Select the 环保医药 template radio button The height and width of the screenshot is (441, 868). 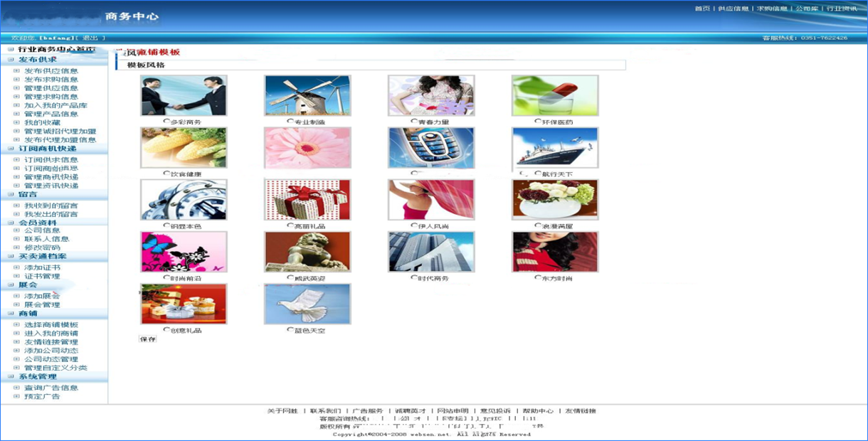coord(538,122)
